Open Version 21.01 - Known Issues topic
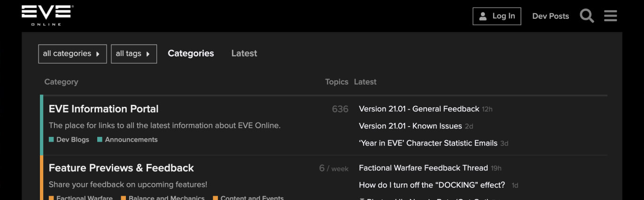Viewport: 644px width, 200px height. click(410, 126)
